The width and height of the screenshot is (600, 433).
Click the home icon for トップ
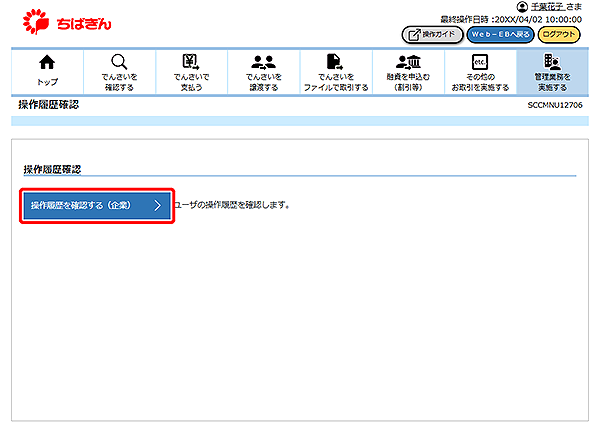[x=47, y=63]
